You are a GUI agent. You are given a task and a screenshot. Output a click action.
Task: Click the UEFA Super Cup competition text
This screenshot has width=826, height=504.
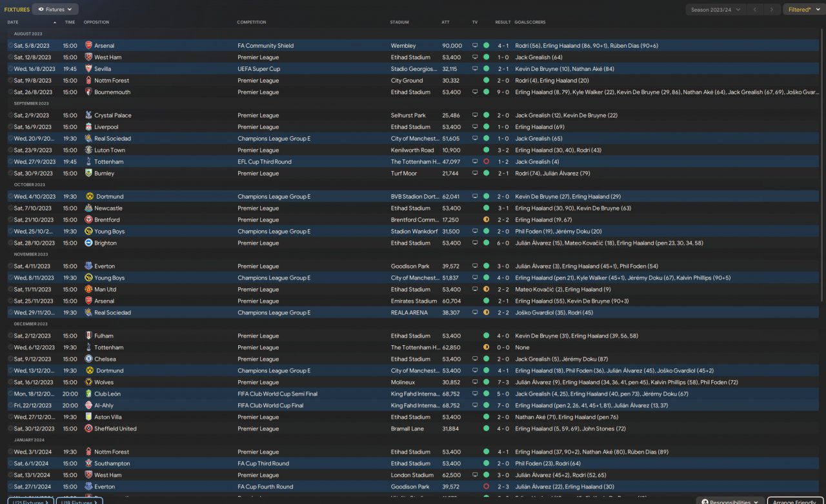[x=259, y=69]
